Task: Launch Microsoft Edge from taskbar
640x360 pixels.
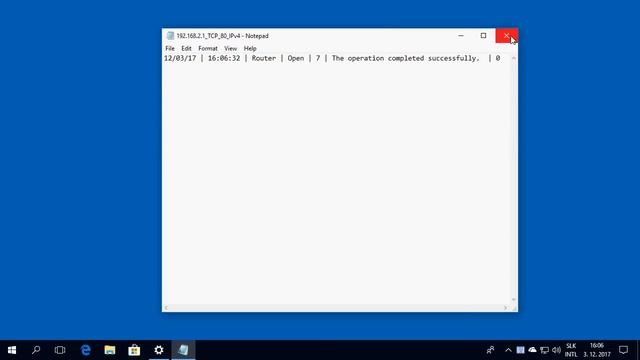Action: 85,350
